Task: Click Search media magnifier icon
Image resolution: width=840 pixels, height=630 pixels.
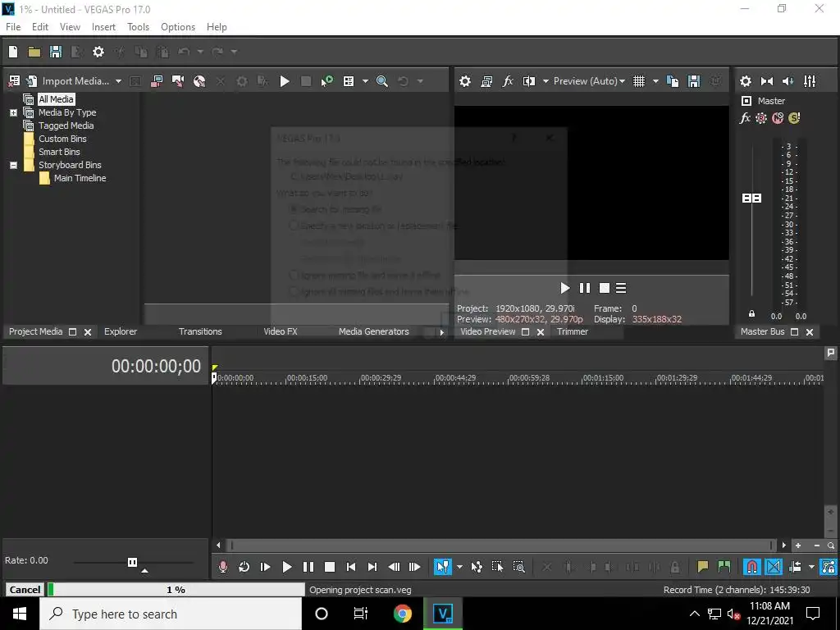Action: [382, 81]
